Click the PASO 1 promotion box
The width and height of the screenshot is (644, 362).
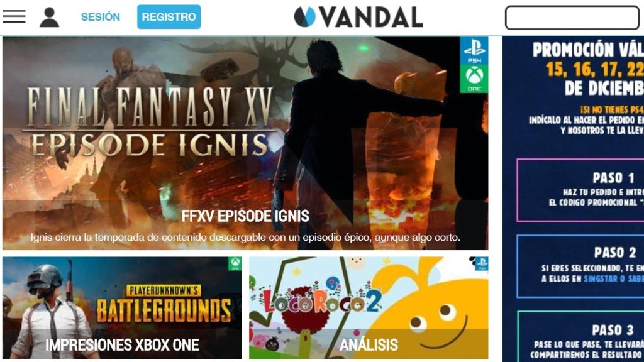tap(580, 190)
